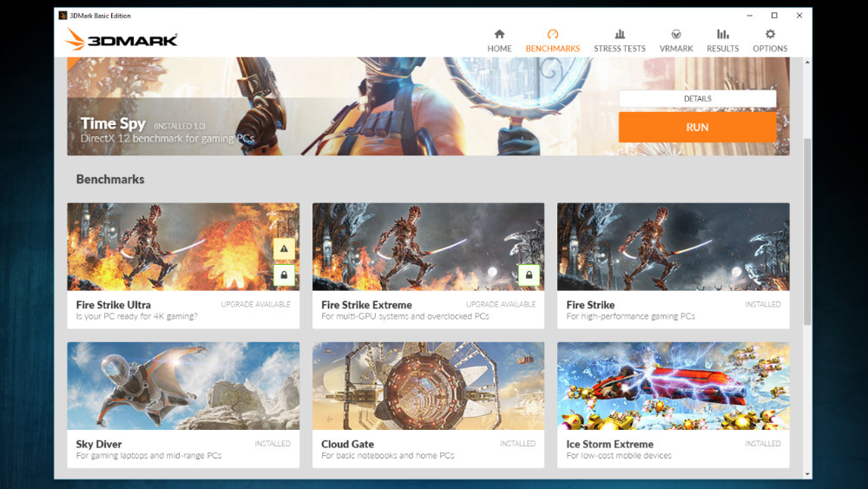Viewport: 868px width, 489px height.
Task: Select the Fire Strike benchmark thumbnail
Action: (673, 247)
